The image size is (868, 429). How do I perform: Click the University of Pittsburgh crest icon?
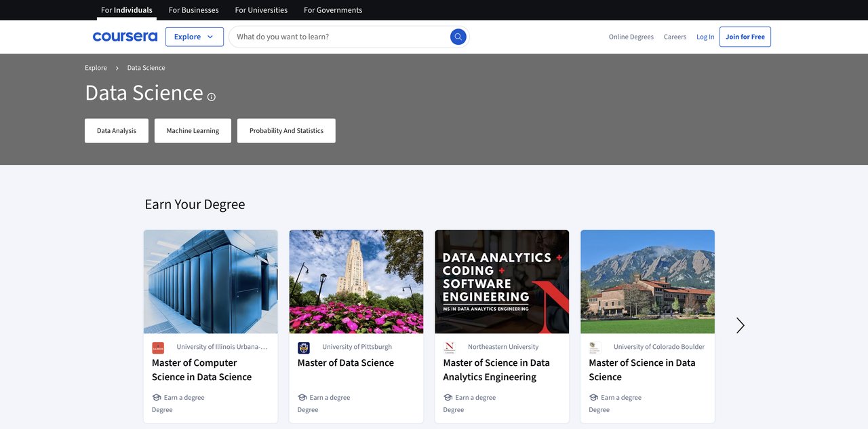[304, 348]
